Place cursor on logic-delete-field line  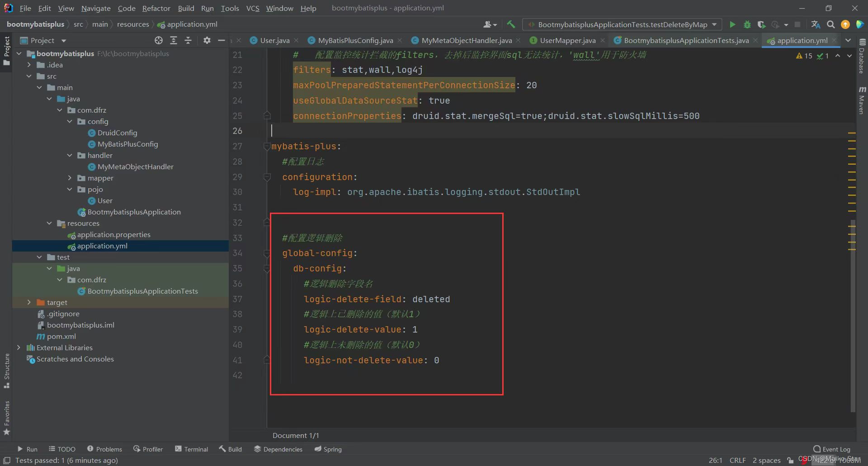[377, 299]
